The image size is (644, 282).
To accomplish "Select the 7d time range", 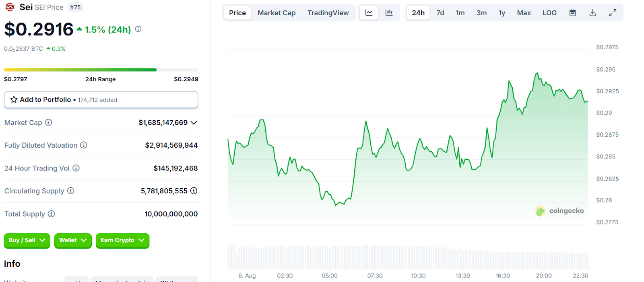I will [440, 13].
